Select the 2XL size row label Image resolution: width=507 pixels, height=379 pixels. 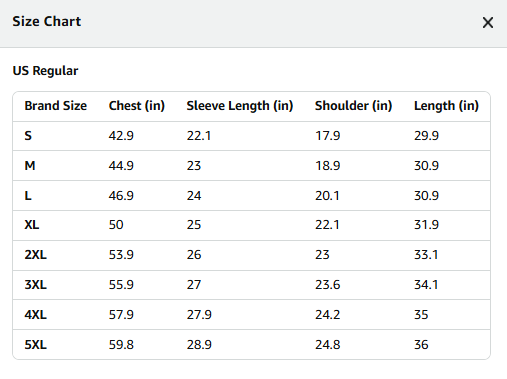35,255
